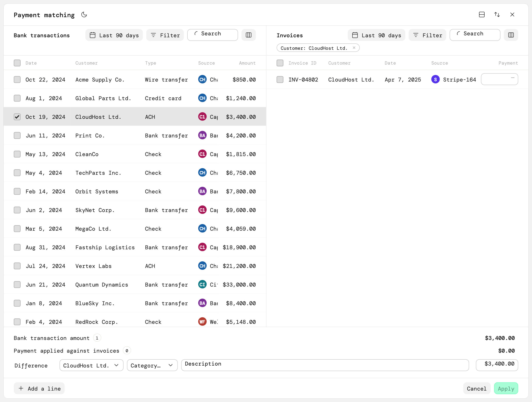The width and height of the screenshot is (532, 402).
Task: Cancel the payment matching
Action: (x=477, y=388)
